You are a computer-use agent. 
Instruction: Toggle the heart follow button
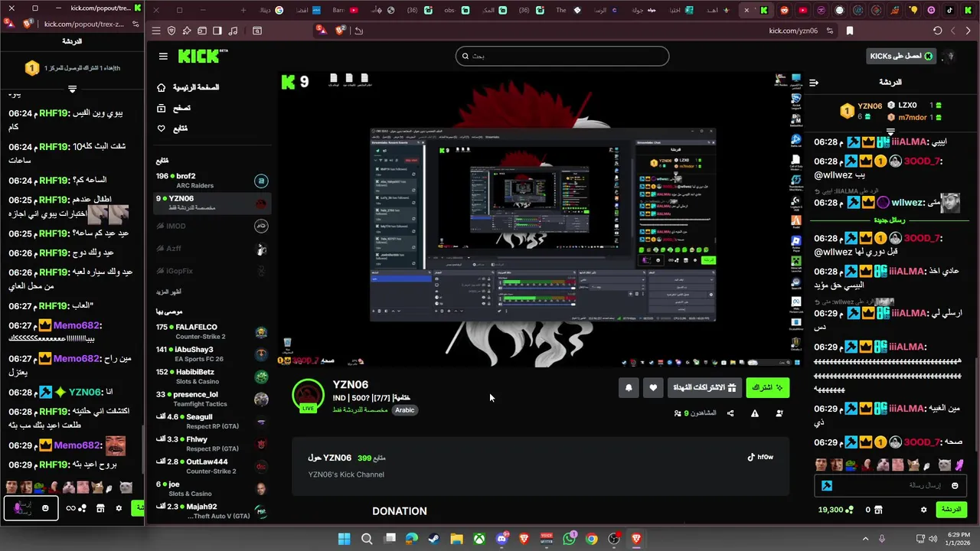[x=653, y=388]
